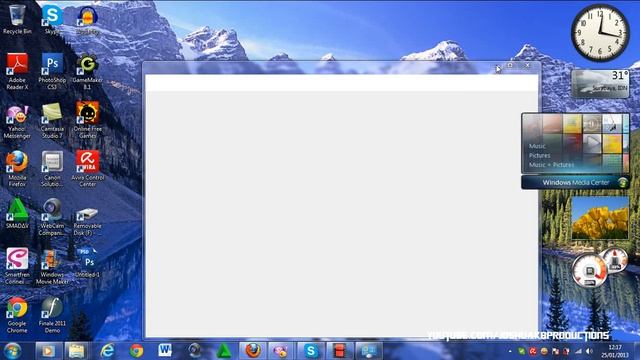Click the Windows Media Center gadget bar
This screenshot has height=360, width=640.
tap(575, 182)
